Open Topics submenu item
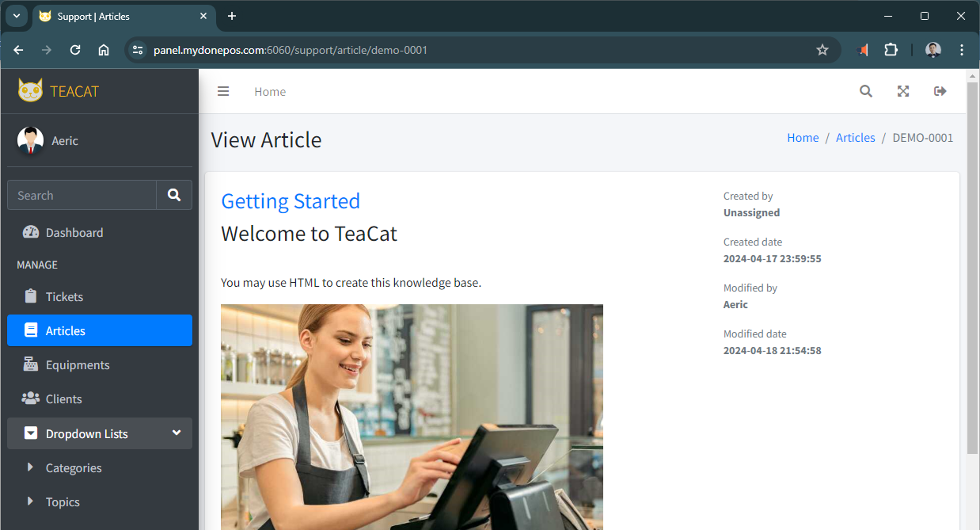The height and width of the screenshot is (530, 980). (x=100, y=501)
